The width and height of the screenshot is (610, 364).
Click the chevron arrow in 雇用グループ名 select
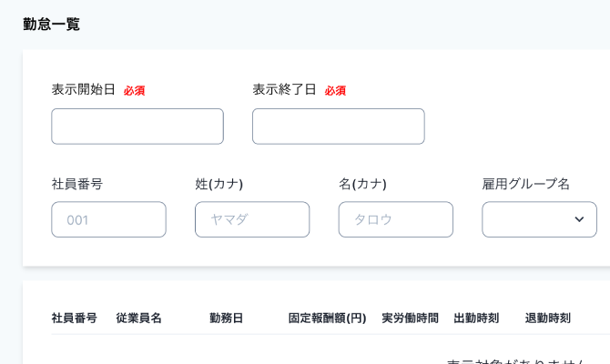click(579, 219)
